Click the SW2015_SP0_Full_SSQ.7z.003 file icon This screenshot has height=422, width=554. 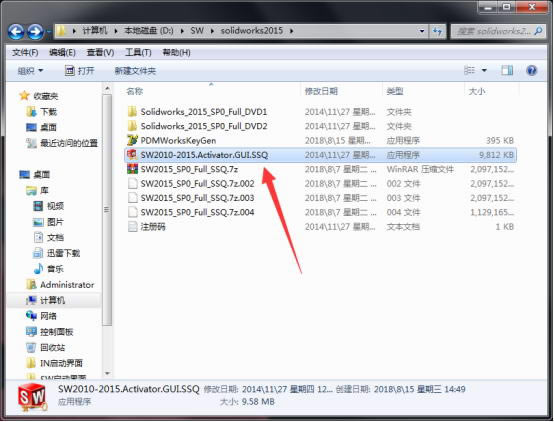pyautogui.click(x=132, y=198)
